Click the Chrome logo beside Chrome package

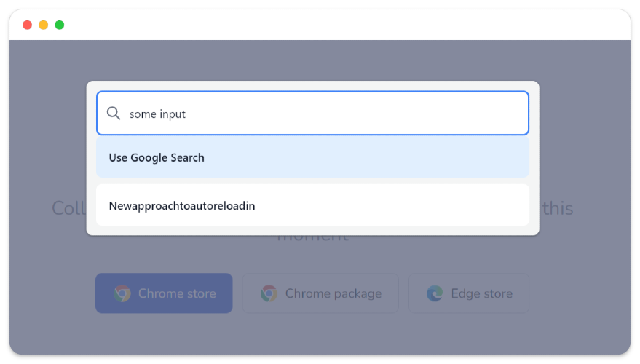click(269, 293)
